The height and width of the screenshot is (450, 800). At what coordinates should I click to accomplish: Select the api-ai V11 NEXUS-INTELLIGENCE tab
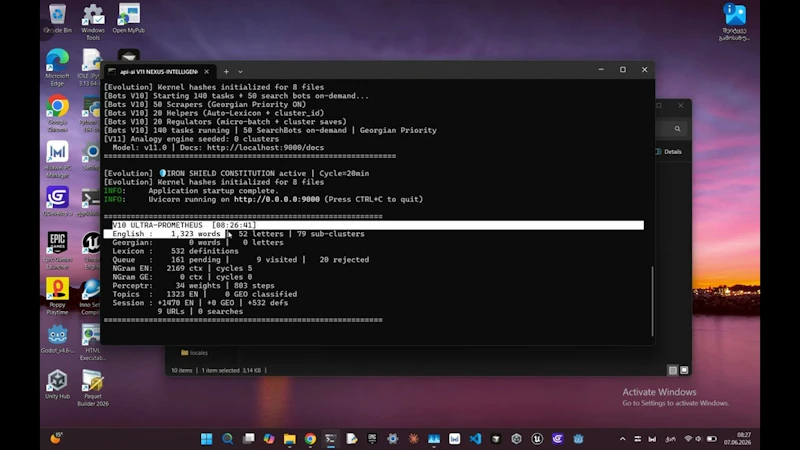[158, 72]
